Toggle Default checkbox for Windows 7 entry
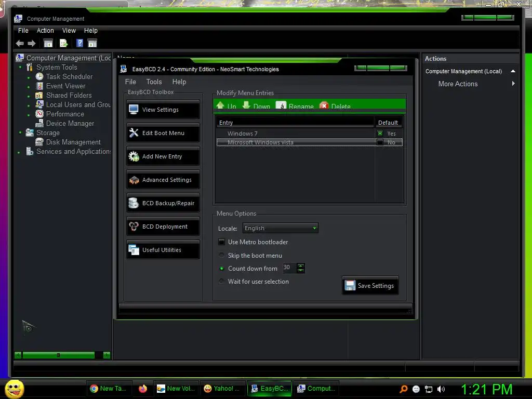532x399 pixels. (x=380, y=134)
